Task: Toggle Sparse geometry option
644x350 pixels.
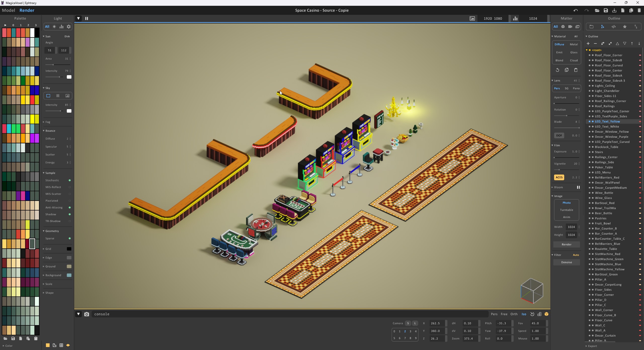Action: click(70, 238)
